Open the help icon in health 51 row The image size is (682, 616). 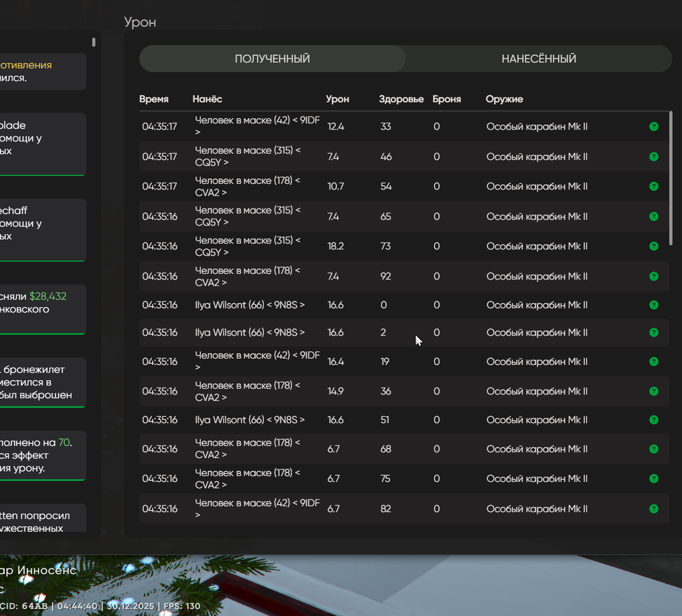click(x=654, y=420)
